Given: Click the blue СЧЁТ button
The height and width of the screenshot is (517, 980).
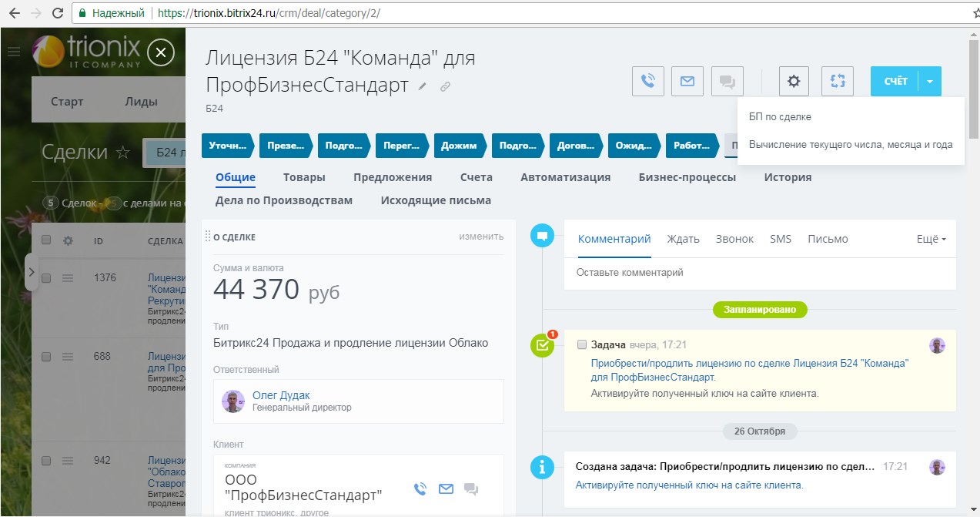Looking at the screenshot, I should [x=895, y=81].
